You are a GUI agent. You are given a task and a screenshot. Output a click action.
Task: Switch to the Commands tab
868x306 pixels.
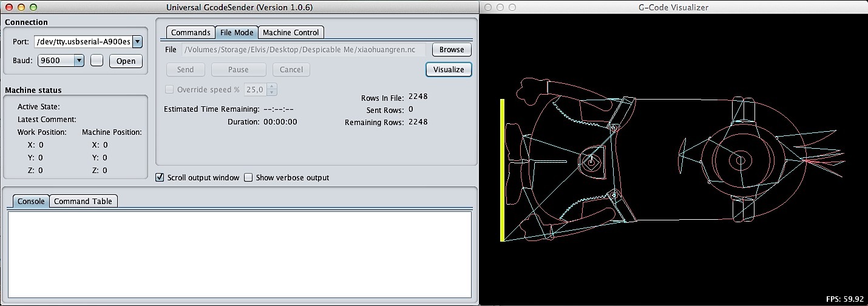(x=191, y=32)
